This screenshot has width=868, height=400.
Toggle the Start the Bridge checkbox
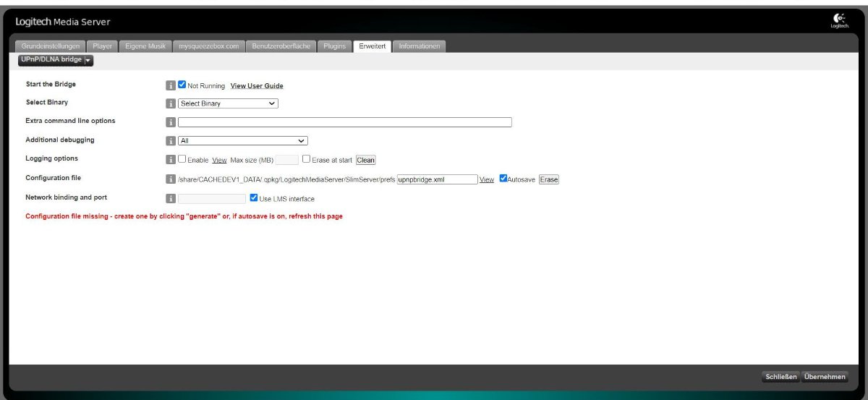(x=182, y=85)
